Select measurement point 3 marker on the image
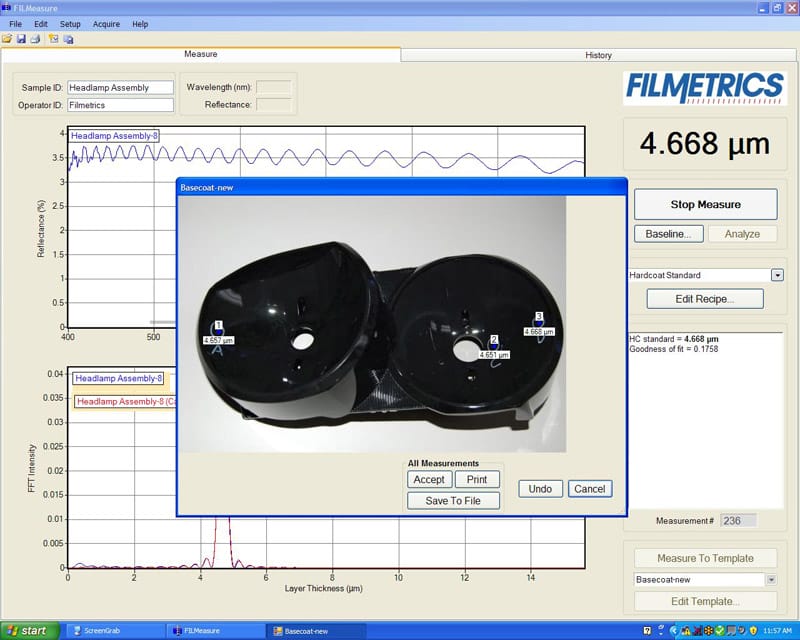The width and height of the screenshot is (800, 640). point(539,321)
